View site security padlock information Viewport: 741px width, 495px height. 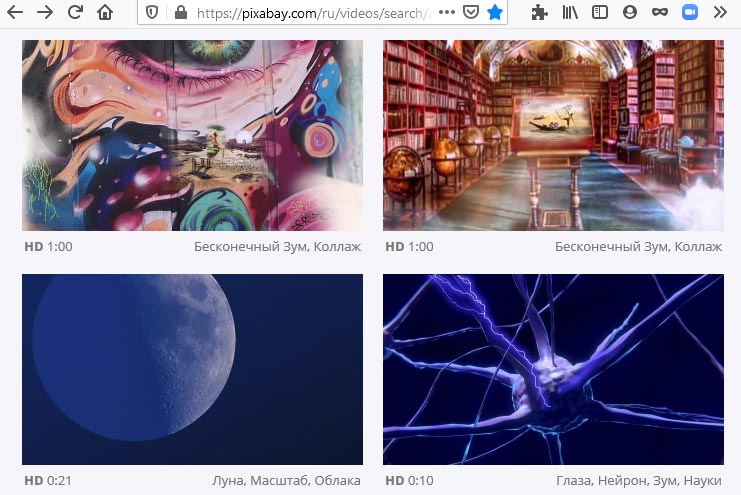point(181,13)
